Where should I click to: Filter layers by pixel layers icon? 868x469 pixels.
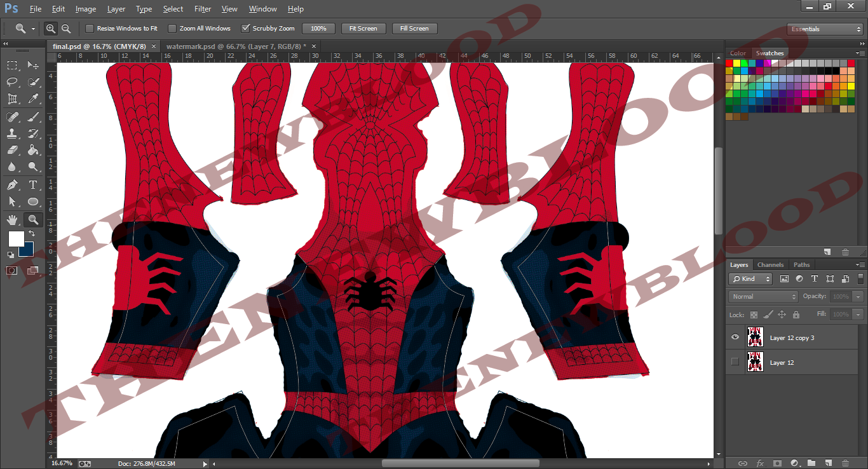point(784,279)
